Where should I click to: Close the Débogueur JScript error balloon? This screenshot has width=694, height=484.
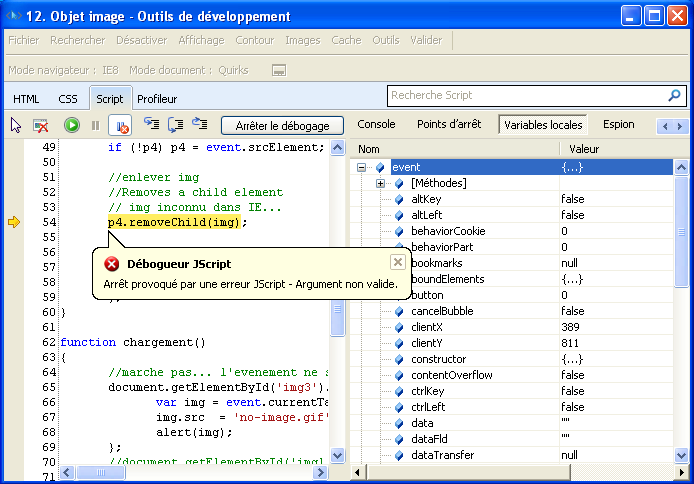397,262
